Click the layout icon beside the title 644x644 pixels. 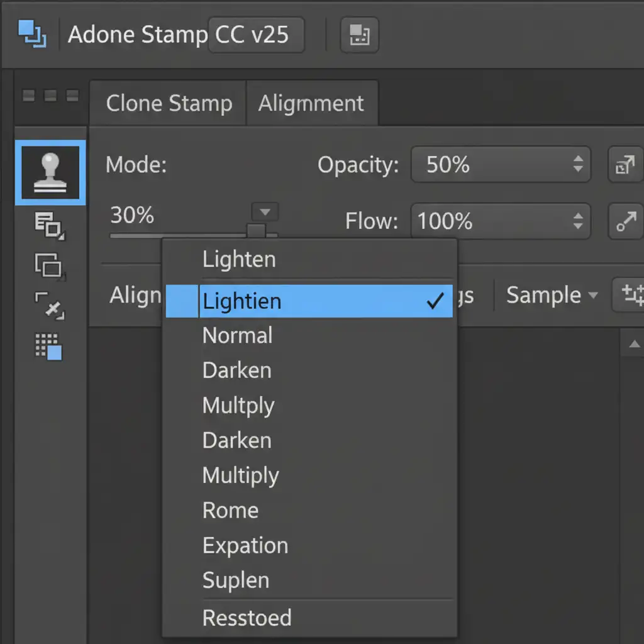pos(359,34)
